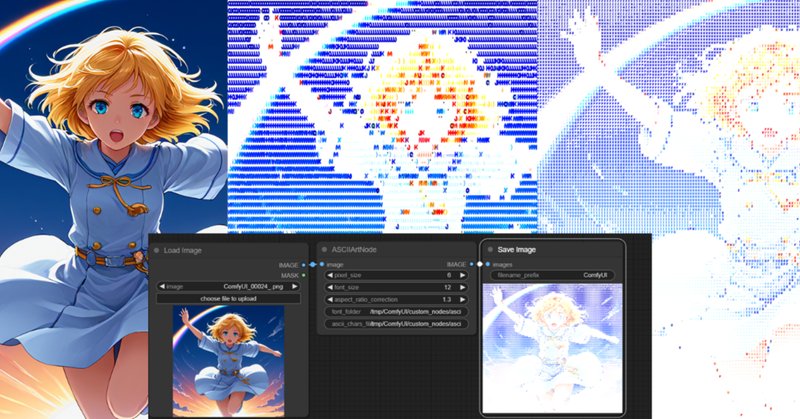Image resolution: width=800 pixels, height=419 pixels.
Task: Collapse the ASCIIArtNode via its title dot
Action: 324,250
